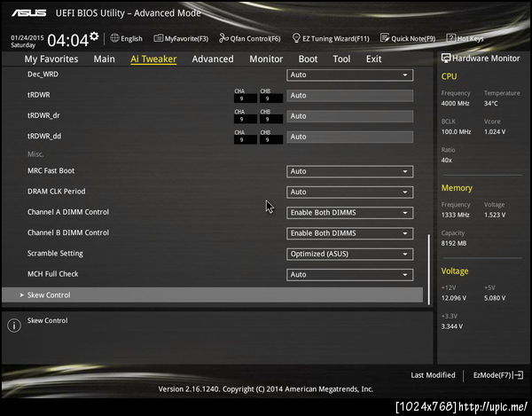
Task: Show the Hot Keys list
Action: (x=465, y=38)
